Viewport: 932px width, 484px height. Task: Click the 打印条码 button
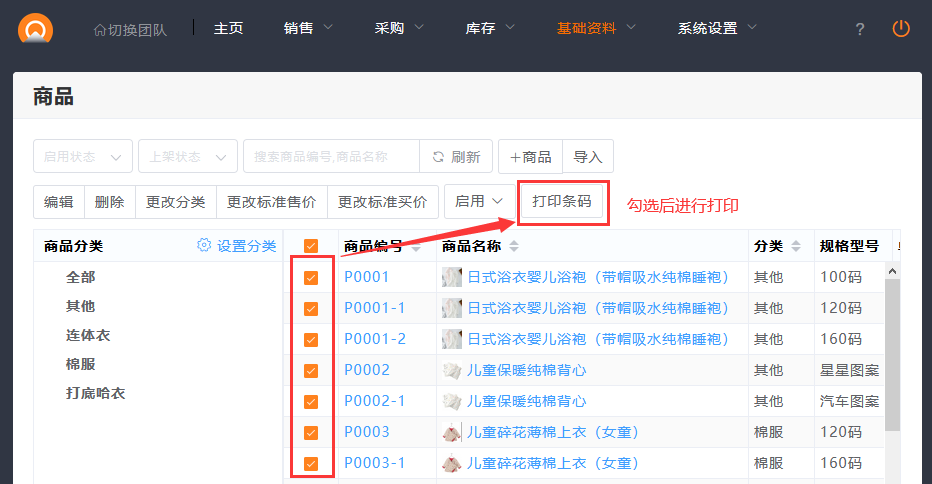tap(562, 202)
